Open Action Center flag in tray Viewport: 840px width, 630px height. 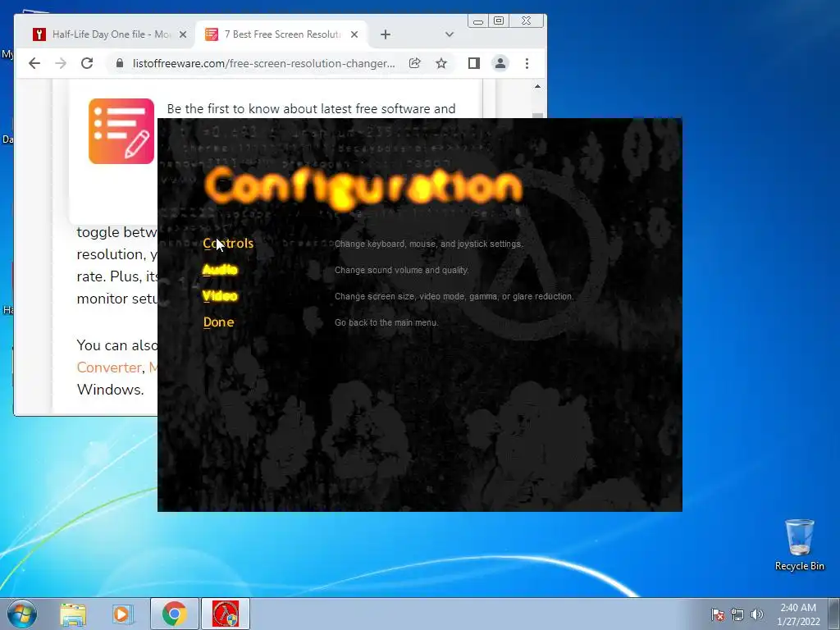click(718, 614)
